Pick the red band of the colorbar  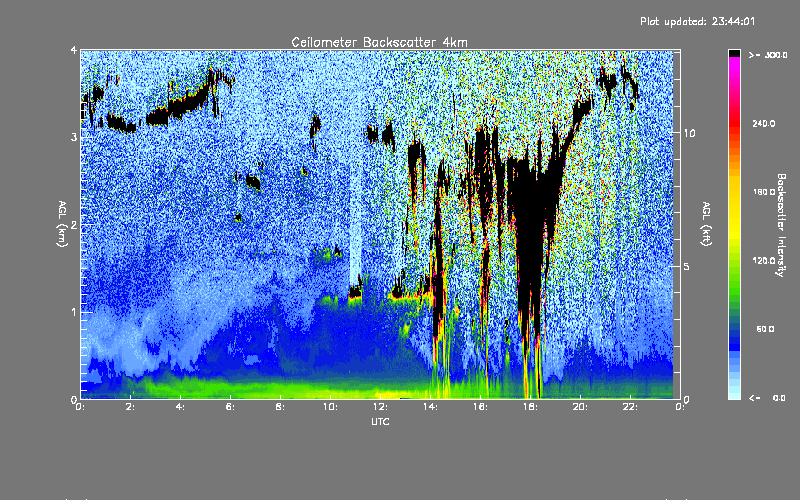click(x=734, y=122)
